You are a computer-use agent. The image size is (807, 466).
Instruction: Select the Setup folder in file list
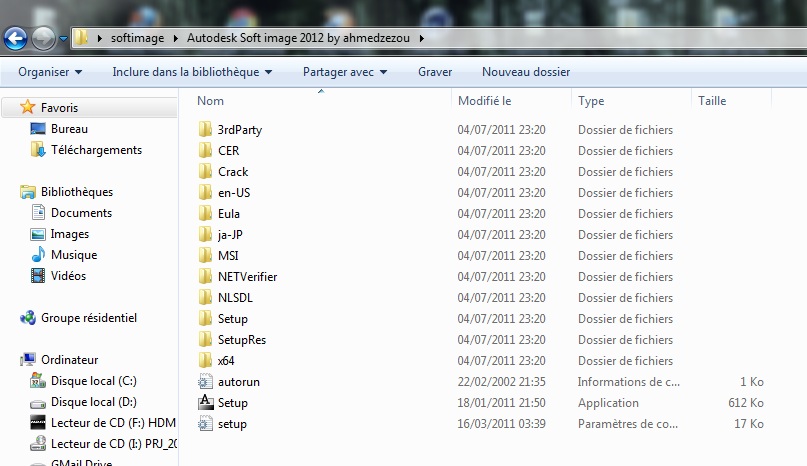pyautogui.click(x=233, y=319)
